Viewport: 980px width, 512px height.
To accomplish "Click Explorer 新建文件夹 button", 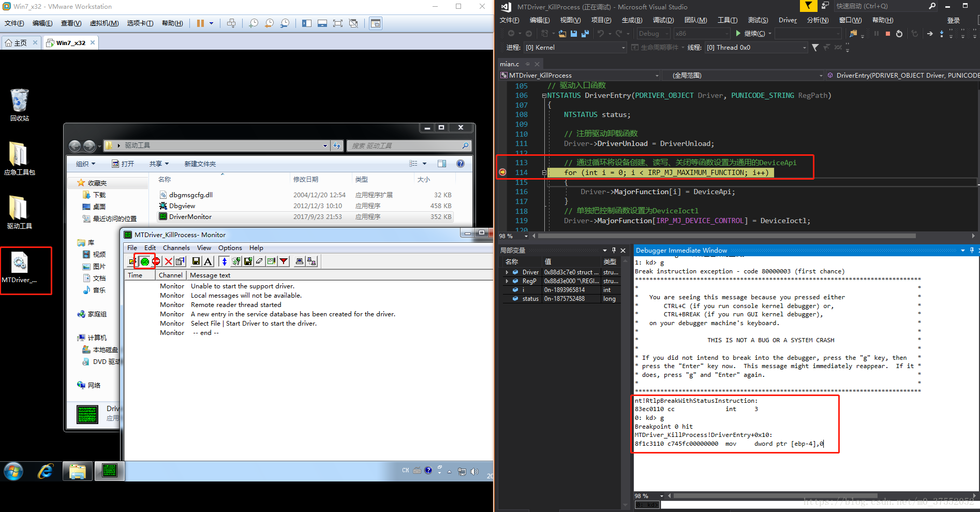I will (200, 164).
